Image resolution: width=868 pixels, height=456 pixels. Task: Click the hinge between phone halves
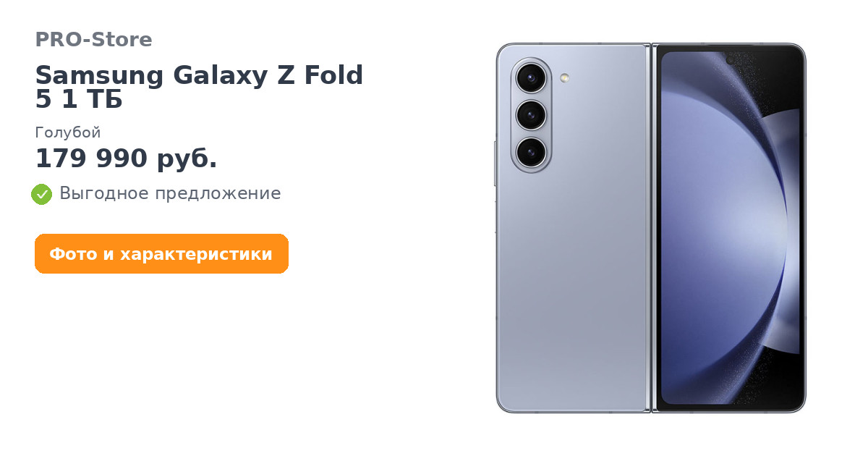[x=650, y=228]
